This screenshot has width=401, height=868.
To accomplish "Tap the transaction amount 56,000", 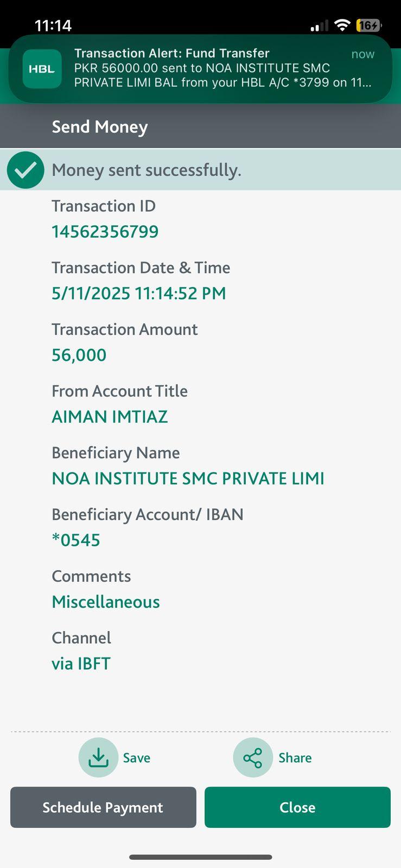I will point(79,355).
